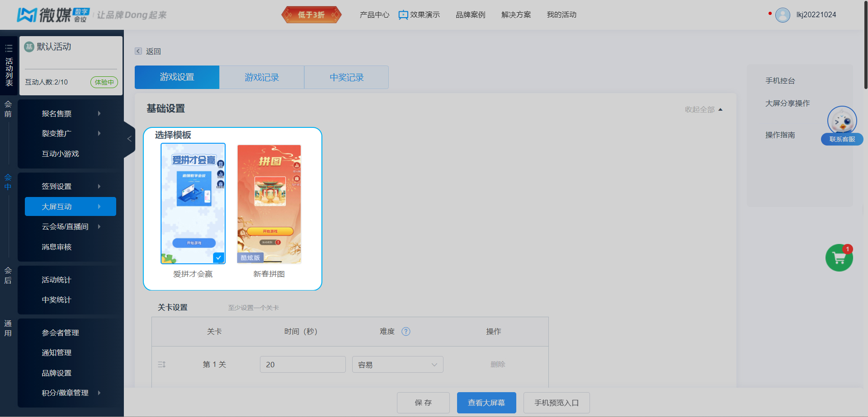The width and height of the screenshot is (868, 417).
Task: Click the 联系客服 mascot icon
Action: (842, 121)
